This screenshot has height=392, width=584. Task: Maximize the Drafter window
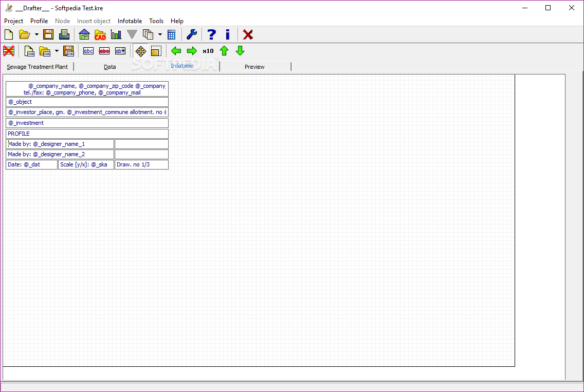548,8
